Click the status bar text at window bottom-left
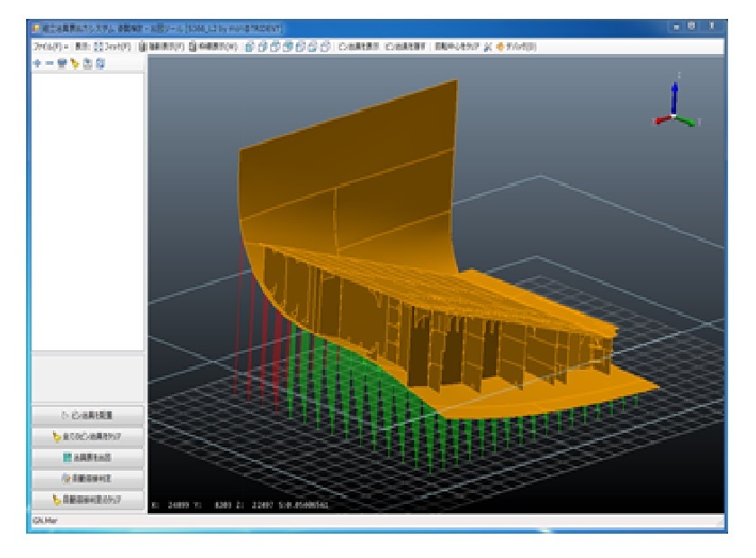The height and width of the screenshot is (558, 756). [x=45, y=521]
